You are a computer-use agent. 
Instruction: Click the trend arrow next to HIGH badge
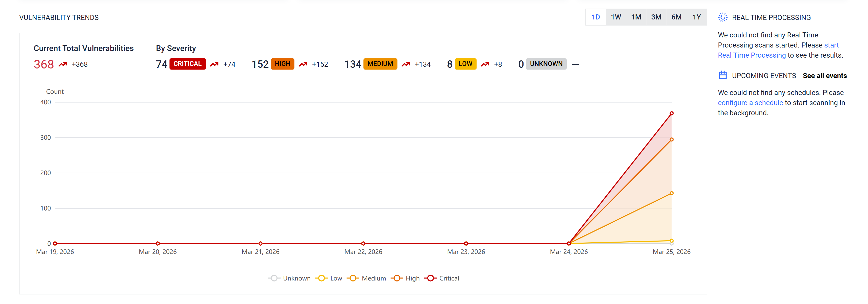click(x=303, y=64)
